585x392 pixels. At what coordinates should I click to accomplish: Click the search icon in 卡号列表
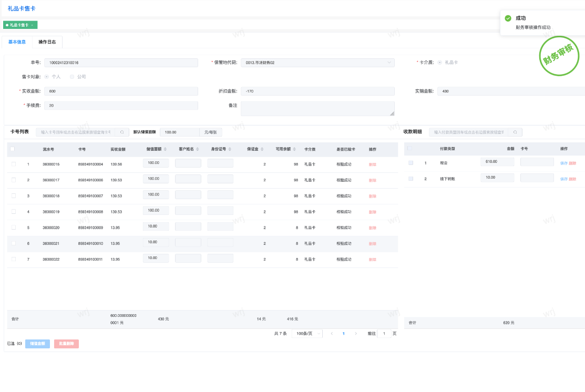(121, 132)
